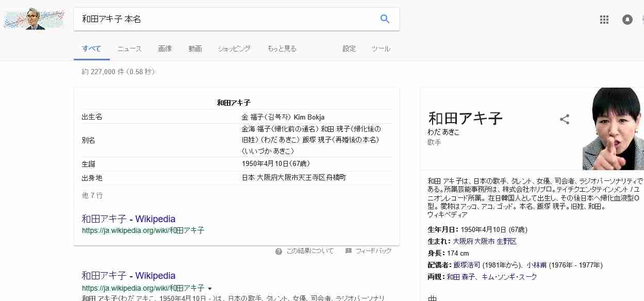This screenshot has width=644, height=301.
Task: Switch to the ニュース tab
Action: tap(129, 49)
